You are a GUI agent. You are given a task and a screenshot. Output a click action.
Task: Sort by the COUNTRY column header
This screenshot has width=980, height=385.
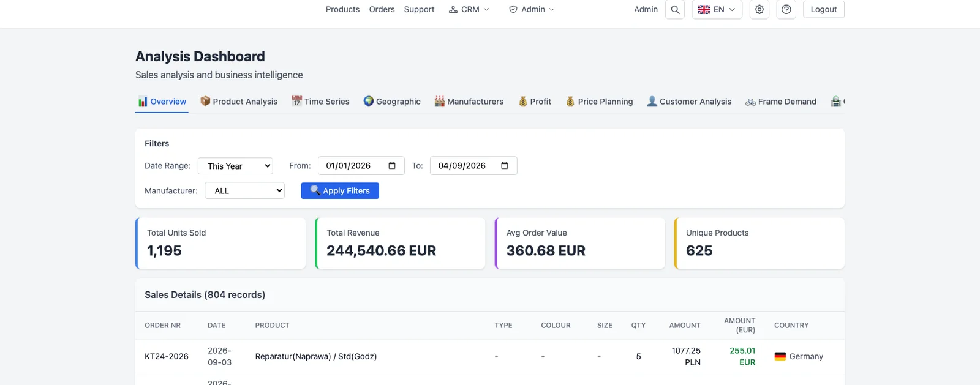(791, 326)
